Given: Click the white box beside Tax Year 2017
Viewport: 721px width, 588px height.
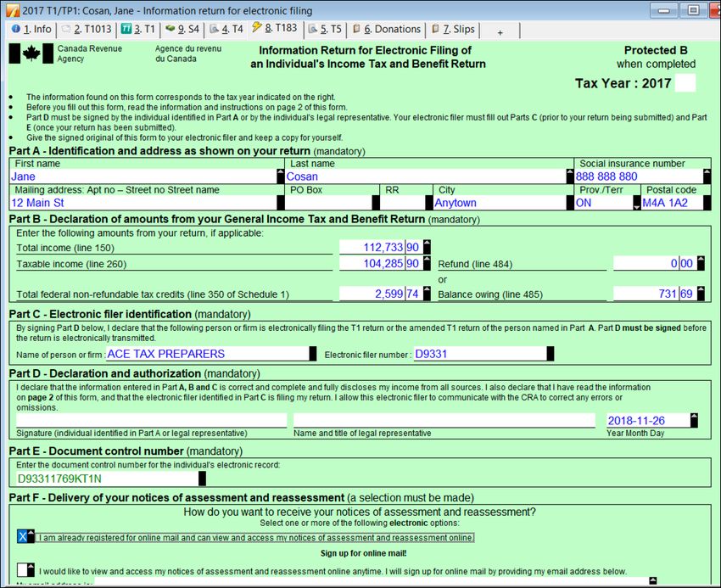Looking at the screenshot, I should [x=685, y=83].
